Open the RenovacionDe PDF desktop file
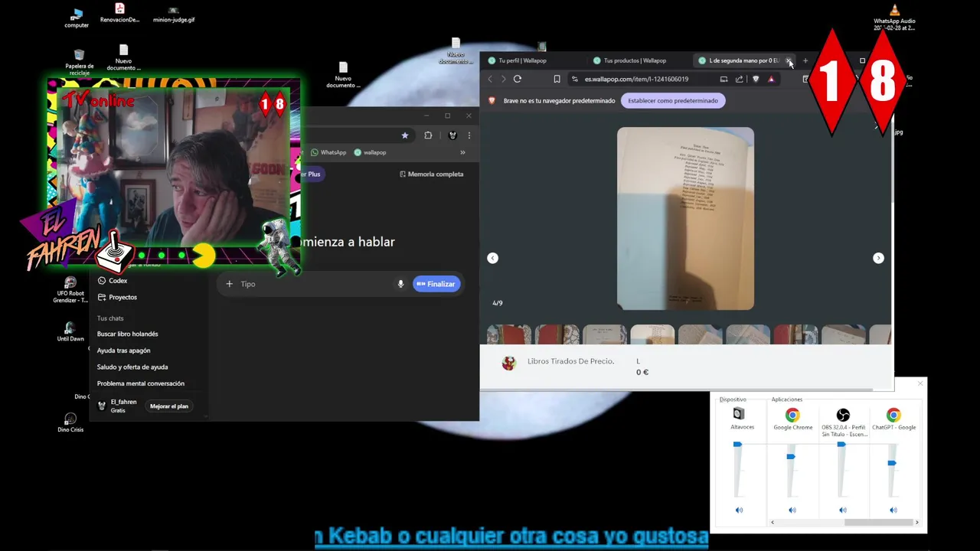Viewport: 980px width, 551px height. pyautogui.click(x=119, y=13)
